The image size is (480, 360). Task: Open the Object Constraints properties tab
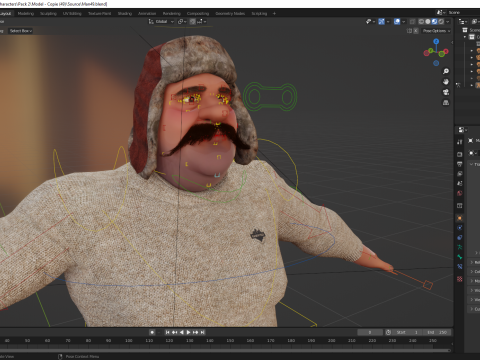tap(460, 237)
